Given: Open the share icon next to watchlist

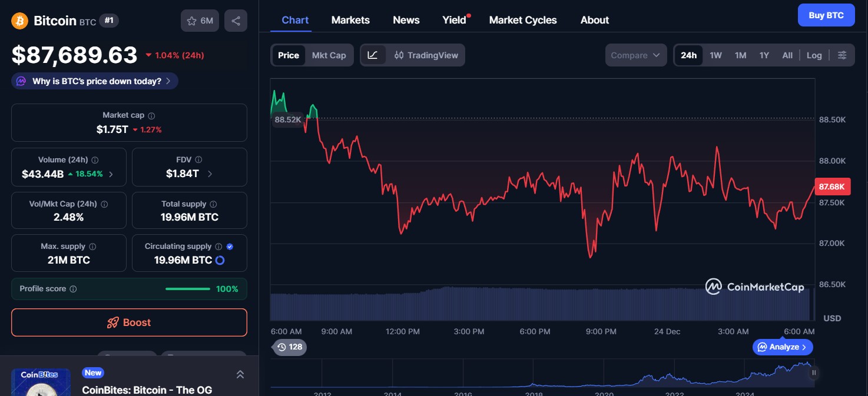Looking at the screenshot, I should (236, 19).
